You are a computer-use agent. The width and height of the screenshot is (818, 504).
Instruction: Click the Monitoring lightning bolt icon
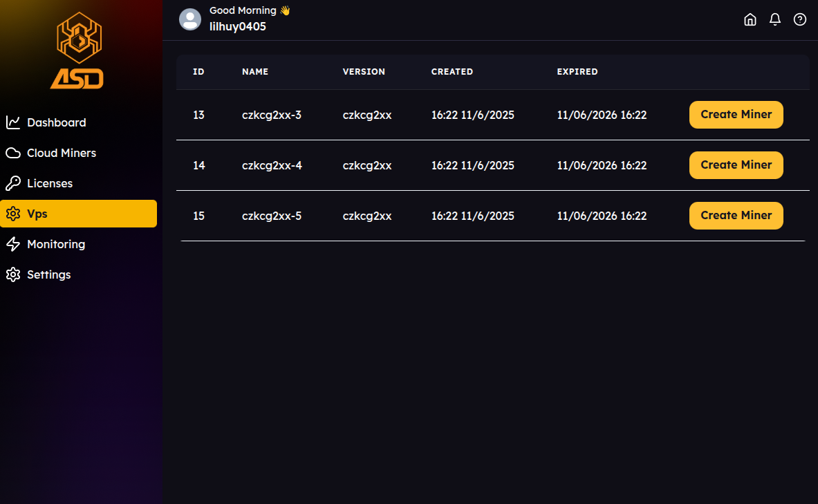[13, 244]
